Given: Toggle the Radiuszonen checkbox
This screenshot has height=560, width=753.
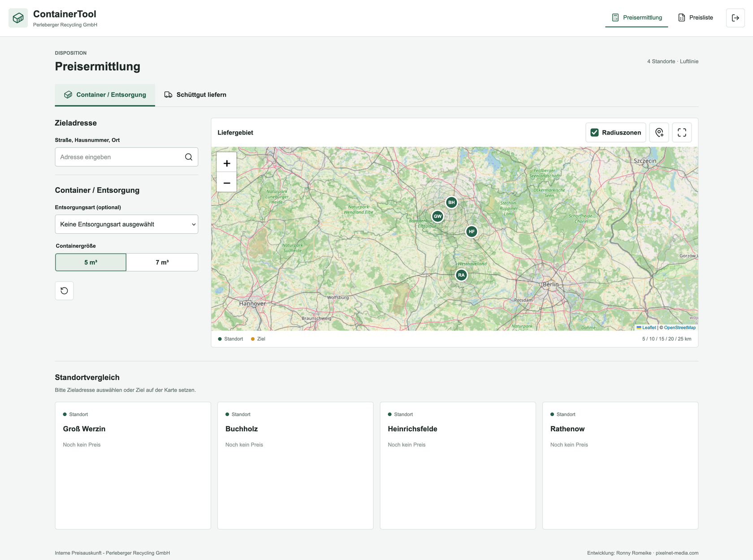Looking at the screenshot, I should pos(594,133).
